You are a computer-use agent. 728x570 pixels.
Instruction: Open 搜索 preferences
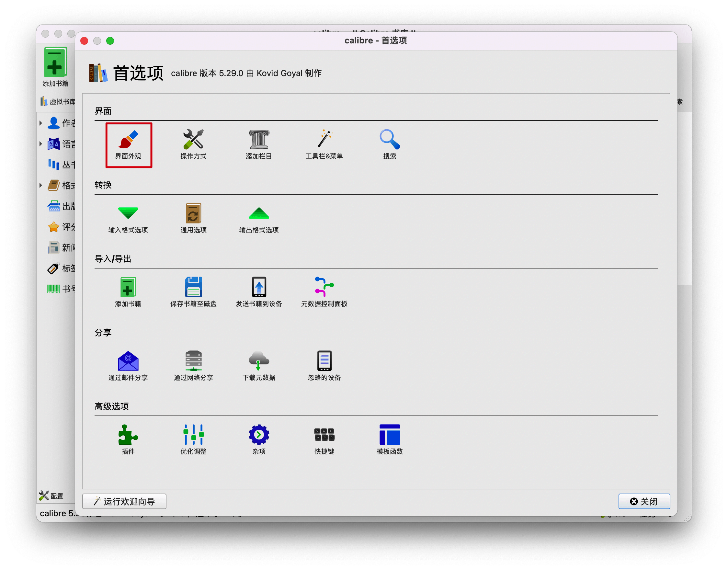[x=390, y=145]
